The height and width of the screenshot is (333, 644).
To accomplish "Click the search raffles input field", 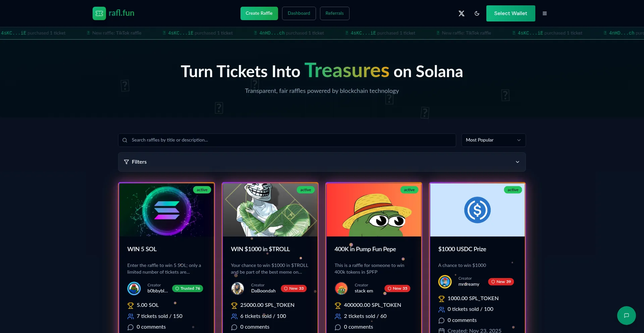I will tap(287, 140).
